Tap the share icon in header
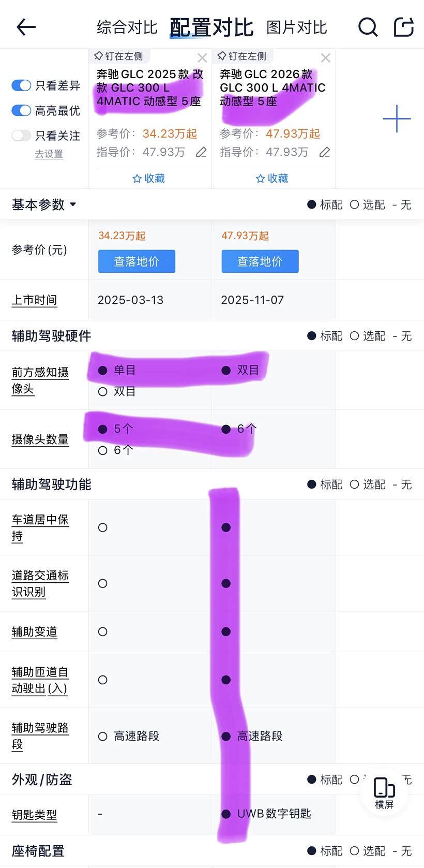 pos(403,27)
